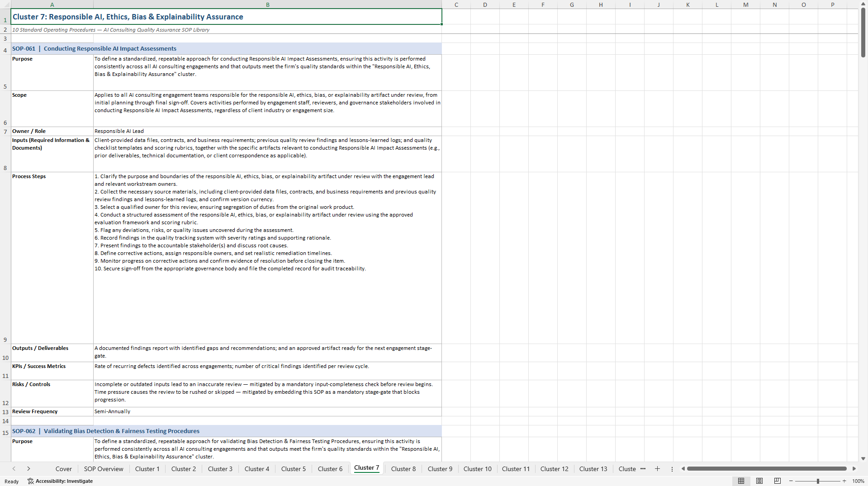Viewport: 868px width, 486px height.
Task: Switch to Page Break Preview icon
Action: pyautogui.click(x=778, y=481)
